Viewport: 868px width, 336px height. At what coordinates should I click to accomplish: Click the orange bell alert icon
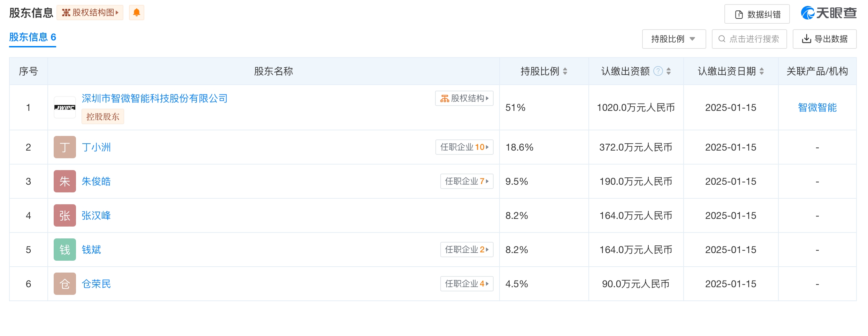tap(136, 13)
